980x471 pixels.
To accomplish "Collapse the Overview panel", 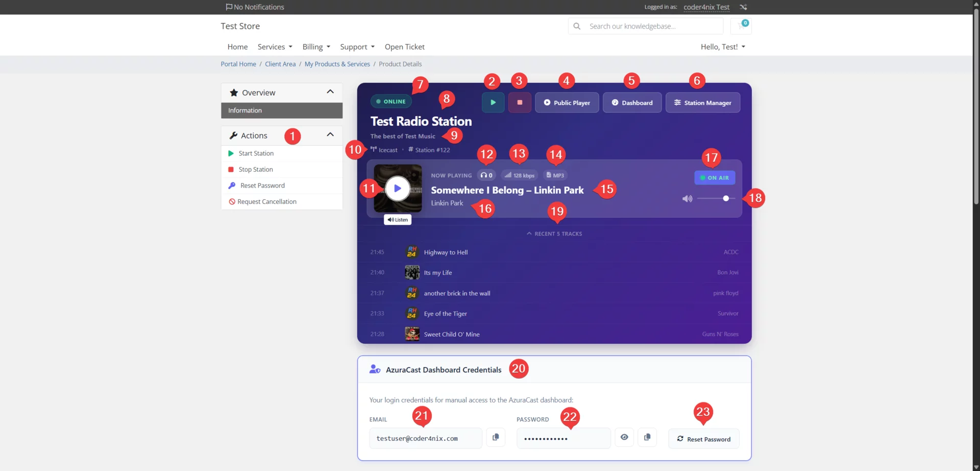I will click(330, 92).
